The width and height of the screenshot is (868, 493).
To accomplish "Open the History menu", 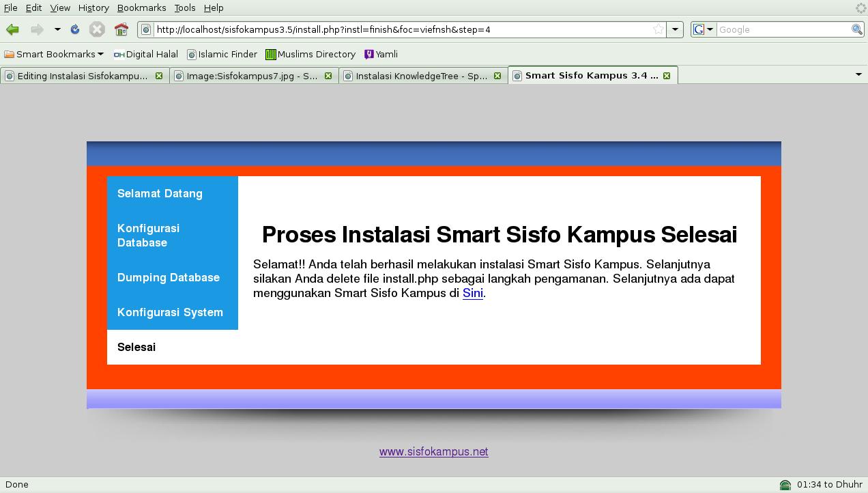I will pos(93,8).
